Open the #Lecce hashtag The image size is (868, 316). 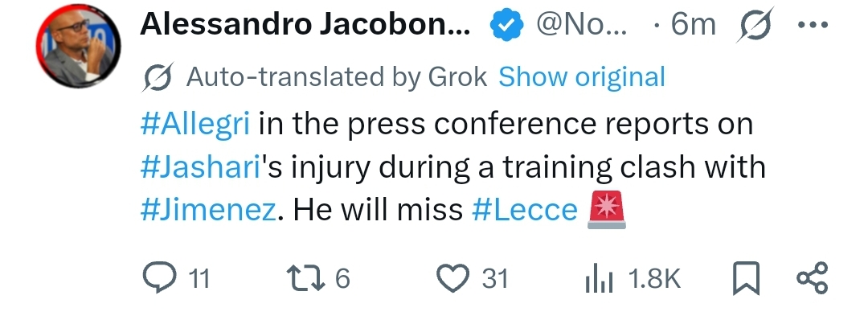click(x=524, y=210)
